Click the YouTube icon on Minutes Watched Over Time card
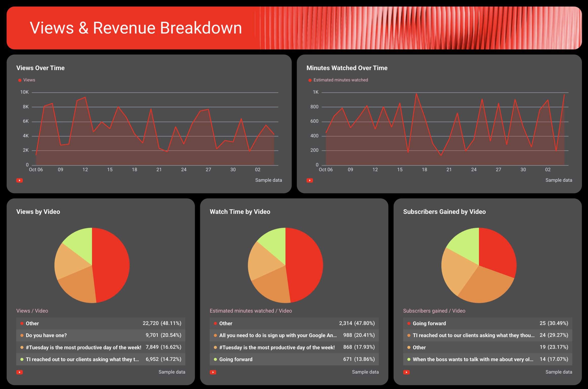 click(x=310, y=180)
